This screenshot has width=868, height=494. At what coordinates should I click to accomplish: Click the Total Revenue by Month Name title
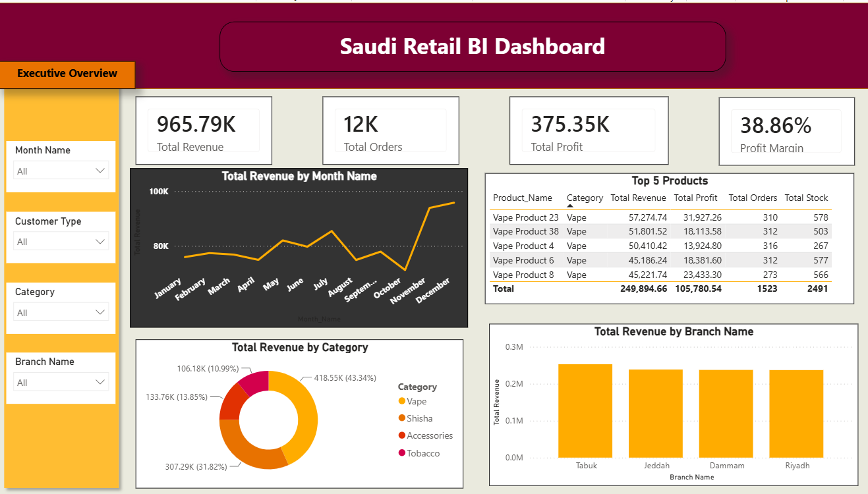coord(299,176)
